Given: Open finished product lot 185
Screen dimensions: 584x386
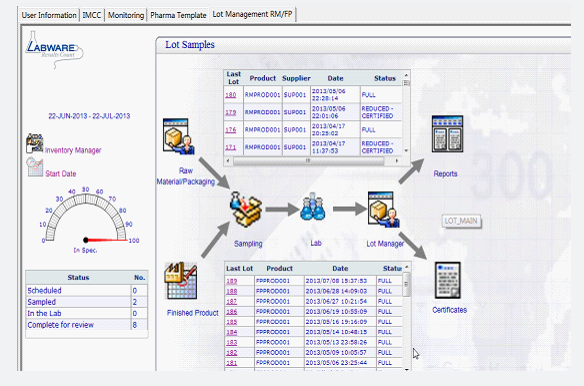Looking at the screenshot, I should point(232,322).
